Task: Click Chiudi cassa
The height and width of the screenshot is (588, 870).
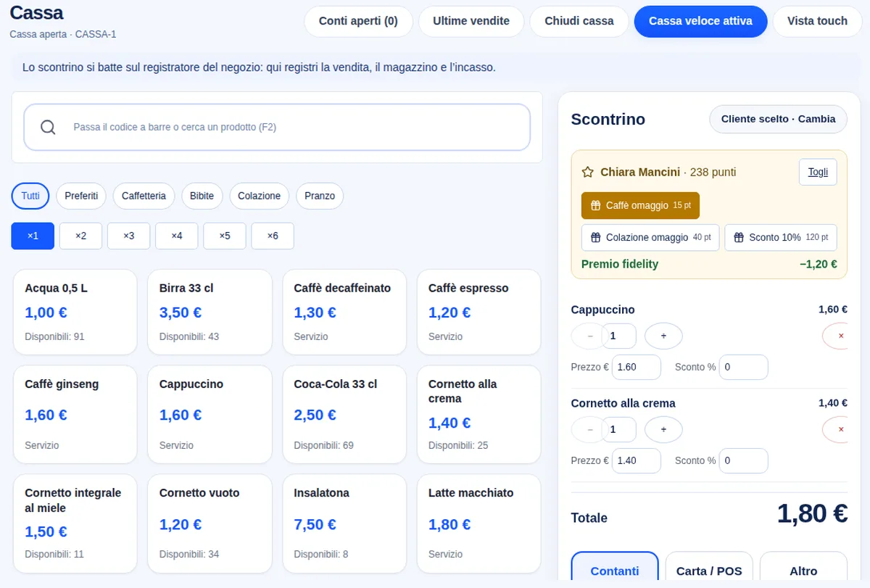Action: point(579,21)
